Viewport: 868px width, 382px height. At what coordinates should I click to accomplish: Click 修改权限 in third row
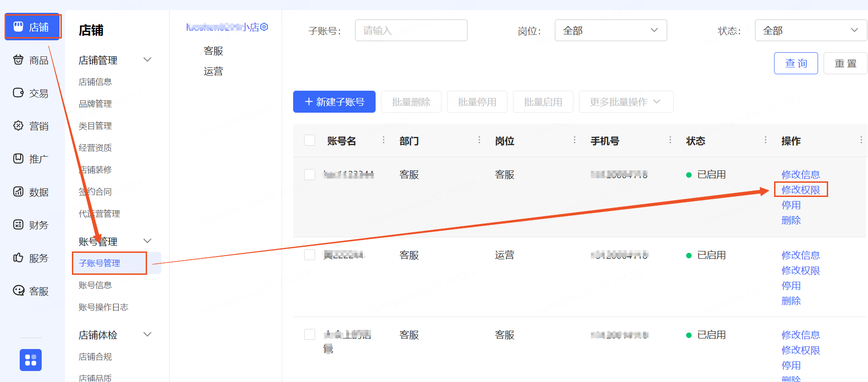[801, 350]
